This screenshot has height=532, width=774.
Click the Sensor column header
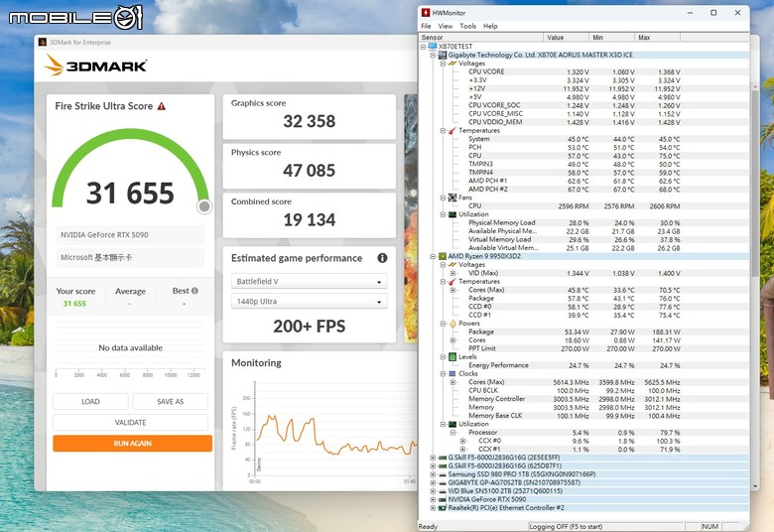click(x=481, y=37)
